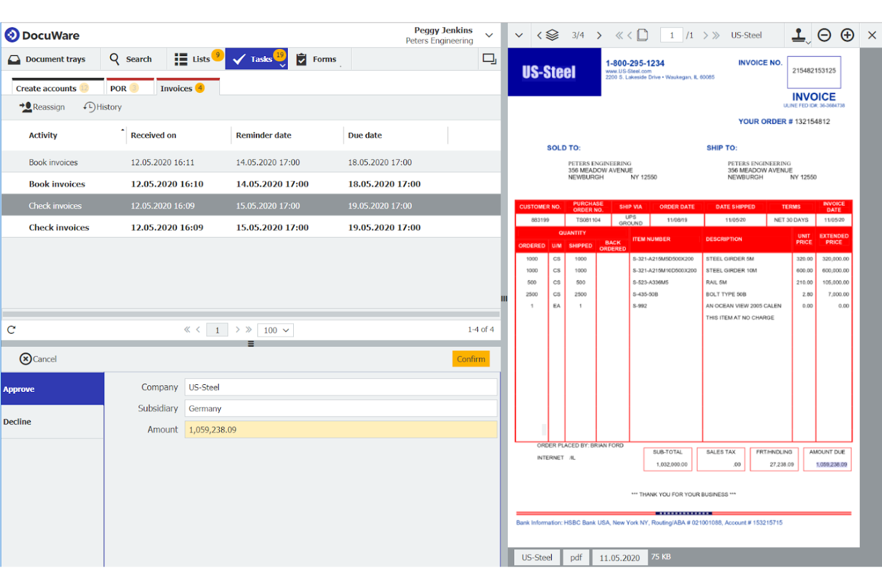Image resolution: width=882 pixels, height=588 pixels.
Task: Click the document stack icon
Action: [x=552, y=35]
